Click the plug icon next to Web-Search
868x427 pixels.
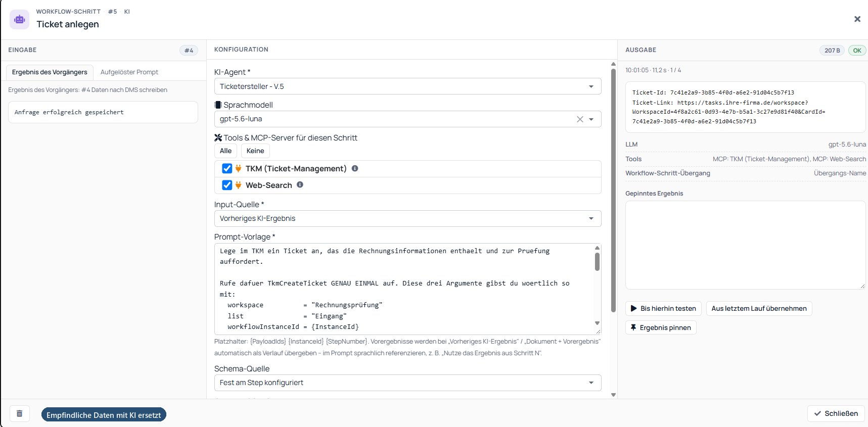coord(238,185)
